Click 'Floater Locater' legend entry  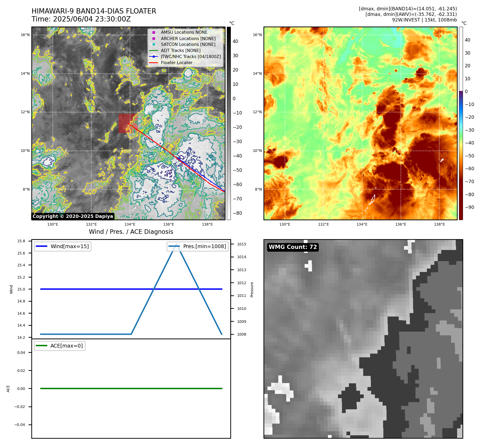pos(177,63)
